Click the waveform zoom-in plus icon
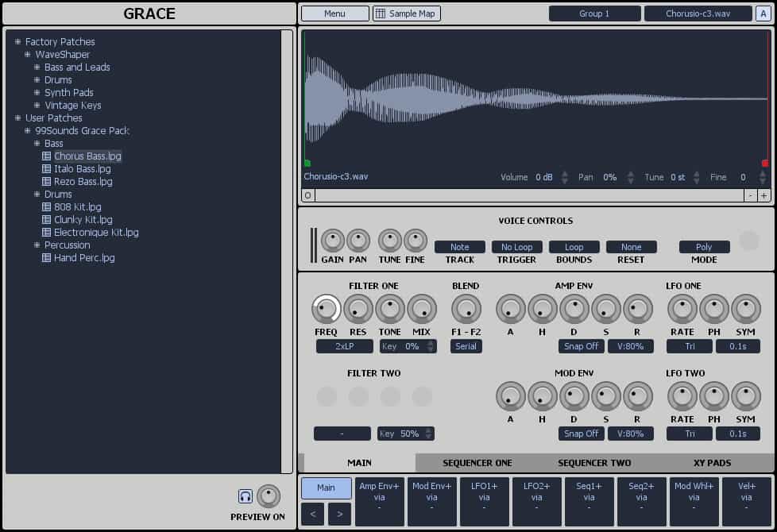The width and height of the screenshot is (777, 532). tap(763, 195)
